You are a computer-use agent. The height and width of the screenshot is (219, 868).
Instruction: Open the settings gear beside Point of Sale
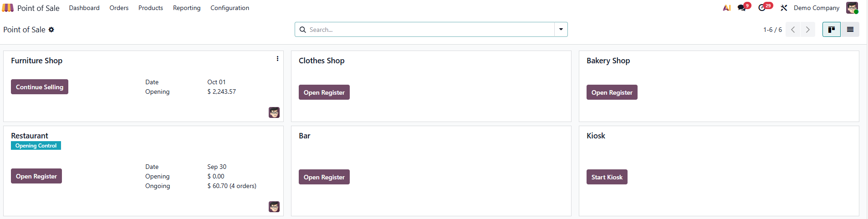(51, 30)
